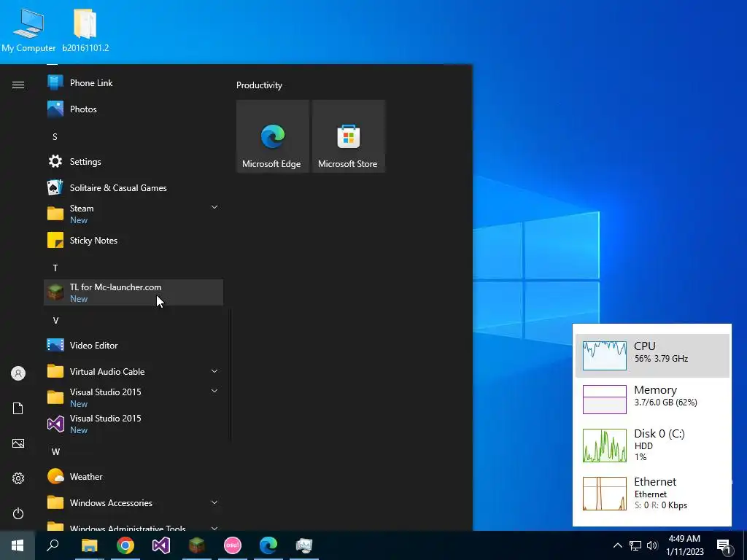
Task: Open the Minecraft launcher taskbar icon
Action: click(197, 545)
